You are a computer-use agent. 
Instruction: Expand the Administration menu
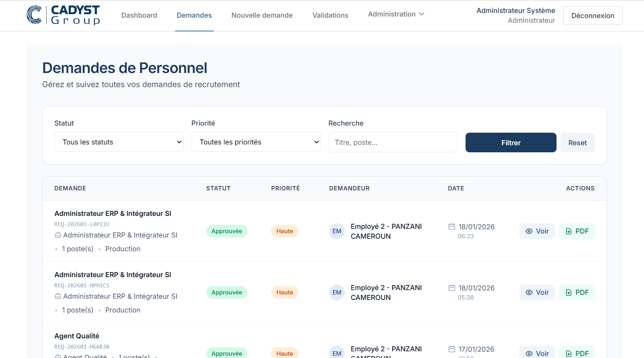[x=396, y=14]
